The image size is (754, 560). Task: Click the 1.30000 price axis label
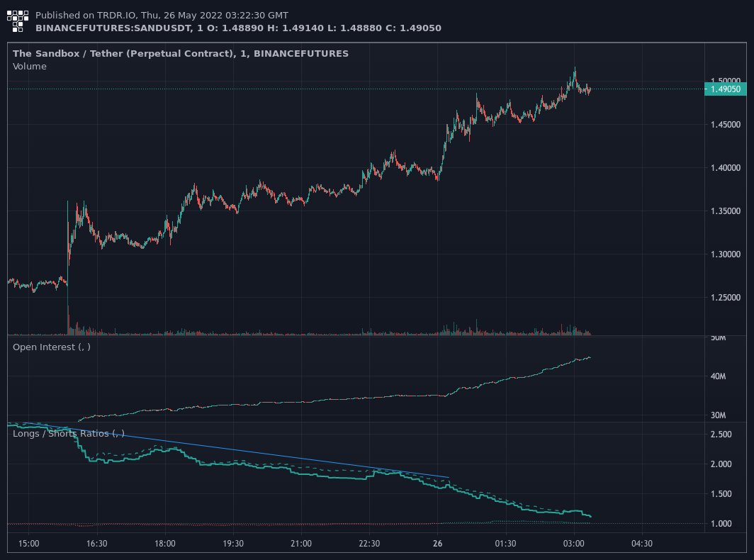click(x=725, y=254)
